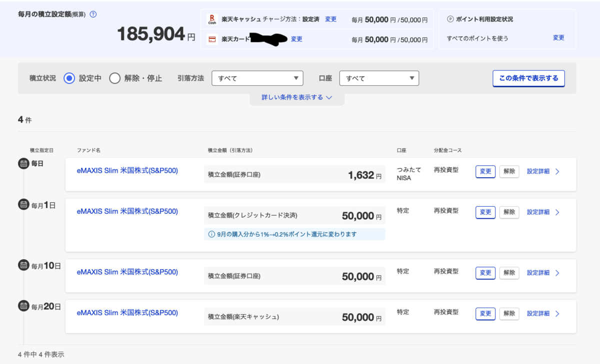Open 設定詳細 link in the 毎月20日 row
Viewport: 600px width, 364px height.
click(x=538, y=314)
